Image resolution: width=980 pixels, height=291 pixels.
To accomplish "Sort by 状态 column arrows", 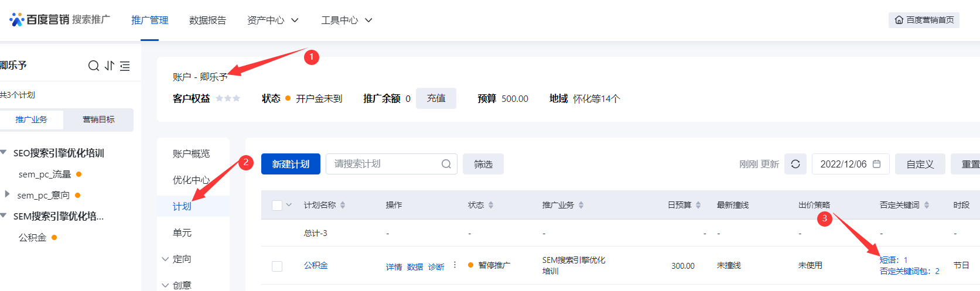I will tap(491, 205).
